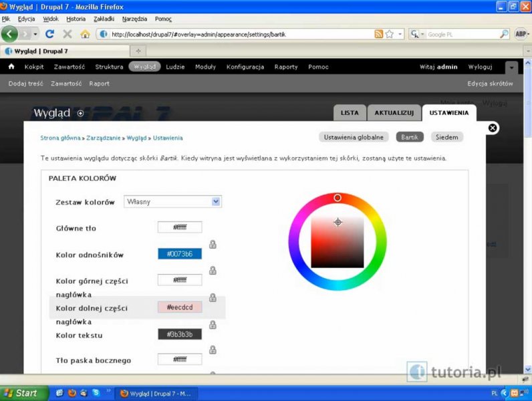Click the bookmark star in the URL bar

(390, 34)
